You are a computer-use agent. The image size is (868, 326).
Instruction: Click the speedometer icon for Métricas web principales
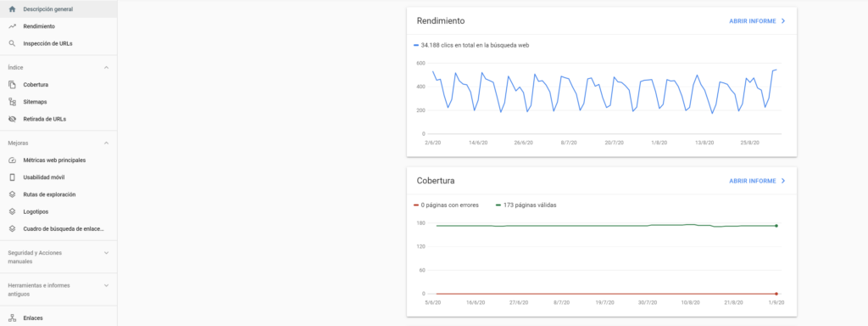pos(12,160)
